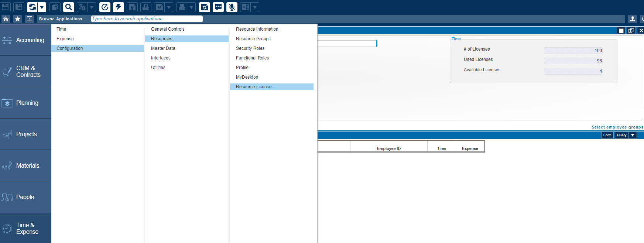Image resolution: width=644 pixels, height=243 pixels.
Task: Click the application search input field
Action: coord(147,19)
